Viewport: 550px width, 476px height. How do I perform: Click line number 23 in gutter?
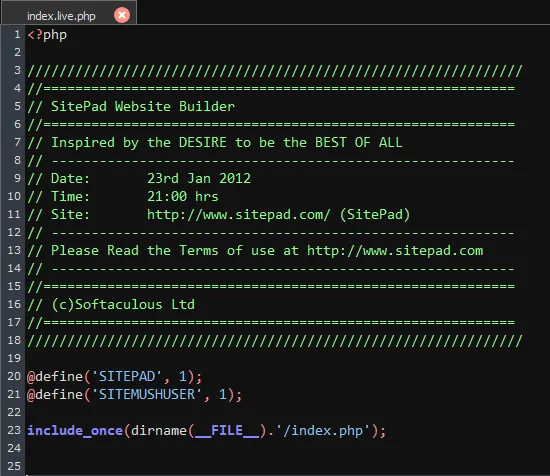pos(14,430)
